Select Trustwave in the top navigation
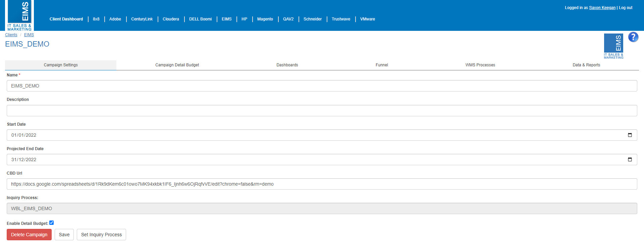Image resolution: width=644 pixels, height=252 pixels. (341, 19)
